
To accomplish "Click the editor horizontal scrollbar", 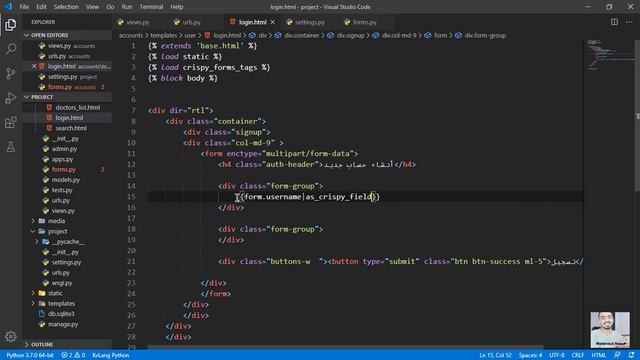I will [345, 347].
